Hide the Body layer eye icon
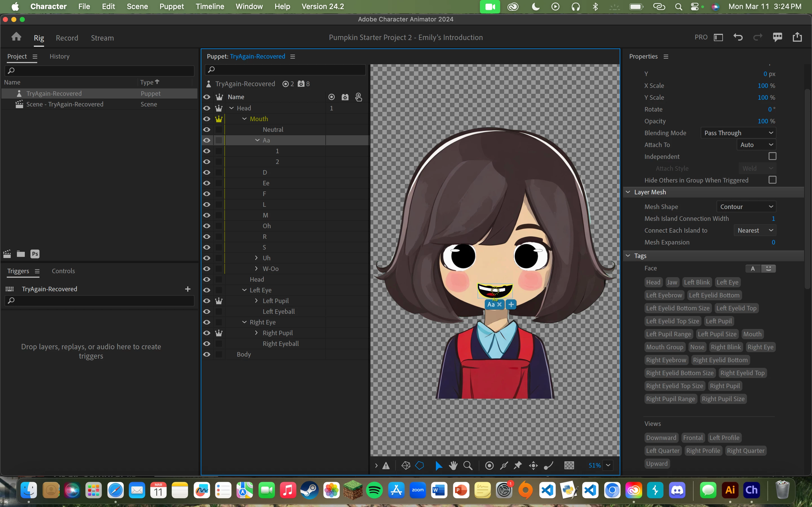The image size is (812, 507). click(x=207, y=354)
